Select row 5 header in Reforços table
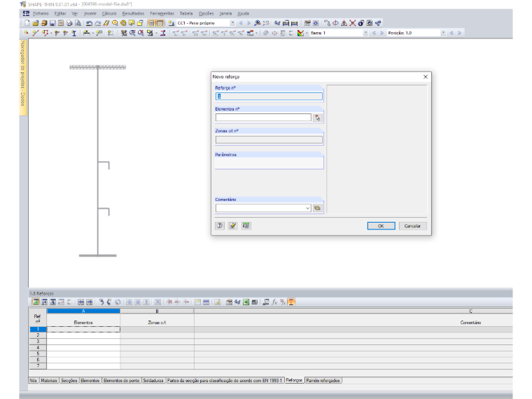The height and width of the screenshot is (399, 532). (x=38, y=353)
